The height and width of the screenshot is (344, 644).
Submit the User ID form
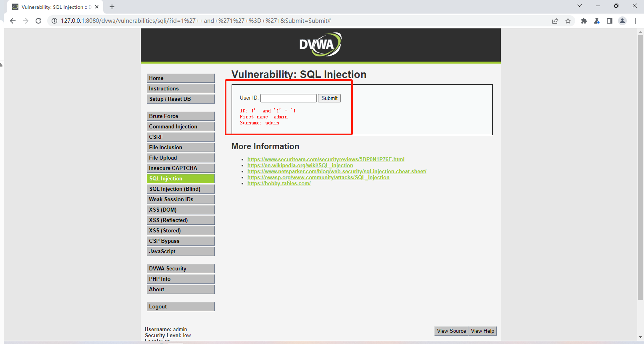[x=329, y=98]
